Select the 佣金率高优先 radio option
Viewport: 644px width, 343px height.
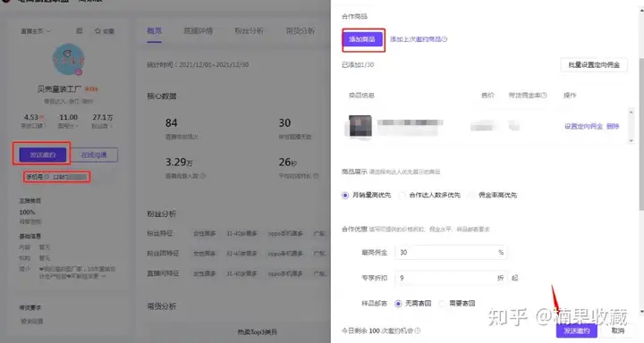point(471,196)
